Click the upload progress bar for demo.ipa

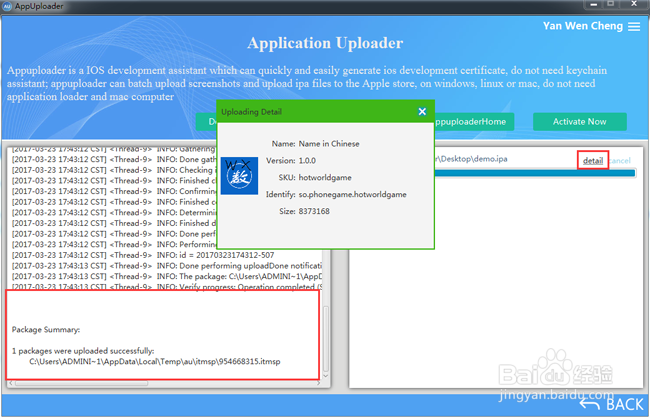point(535,173)
